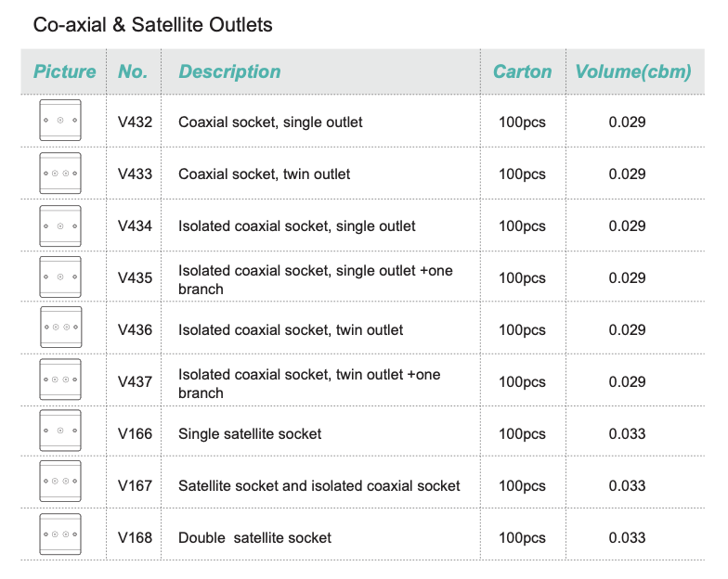Viewport: 728px width, 579px height.
Task: Click the 'Single satellite socket' description
Action: [250, 434]
